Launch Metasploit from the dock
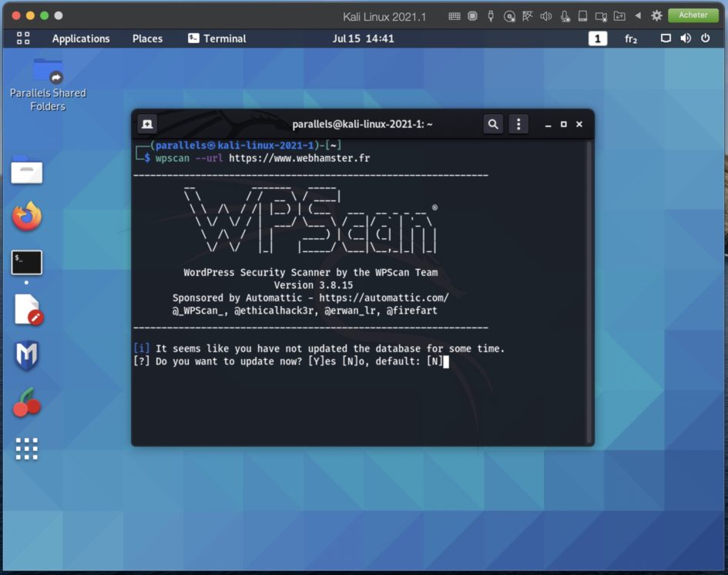Screen dimensions: 728x575 (27, 356)
